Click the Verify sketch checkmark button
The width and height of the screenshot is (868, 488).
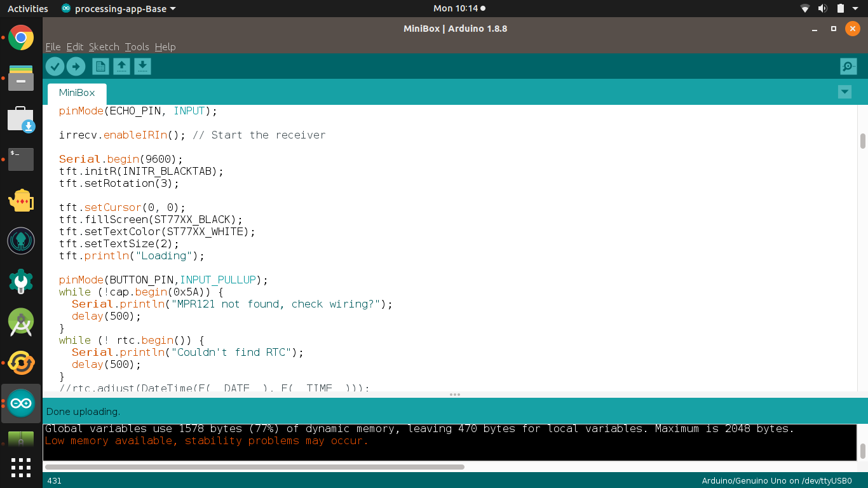55,66
